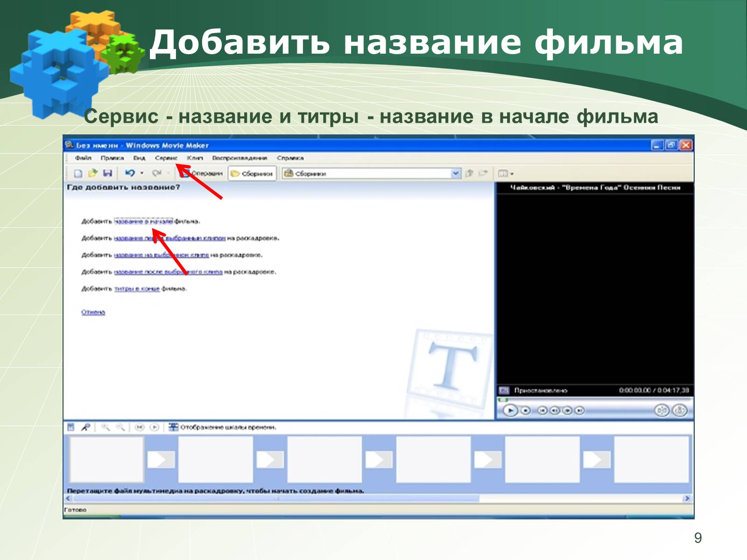This screenshot has width=747, height=560.
Task: Click the 'название в начале' link
Action: tap(143, 222)
